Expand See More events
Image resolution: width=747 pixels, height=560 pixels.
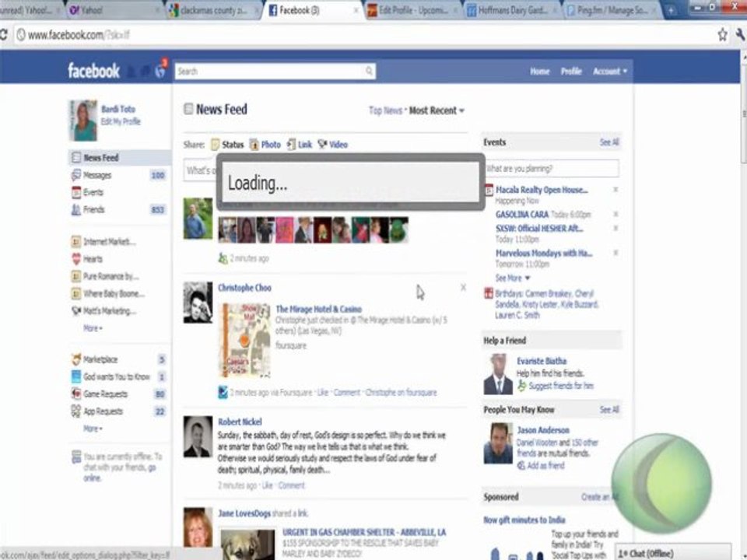(512, 278)
